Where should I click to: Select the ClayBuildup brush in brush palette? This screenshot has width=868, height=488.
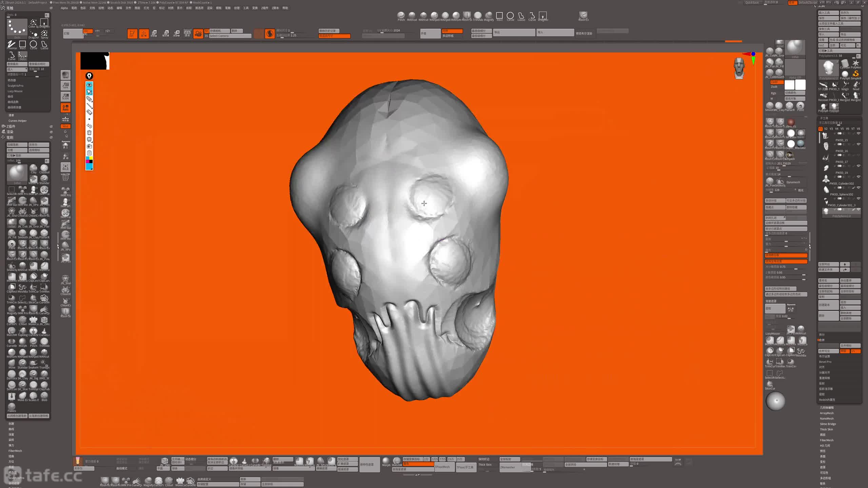[x=44, y=169]
